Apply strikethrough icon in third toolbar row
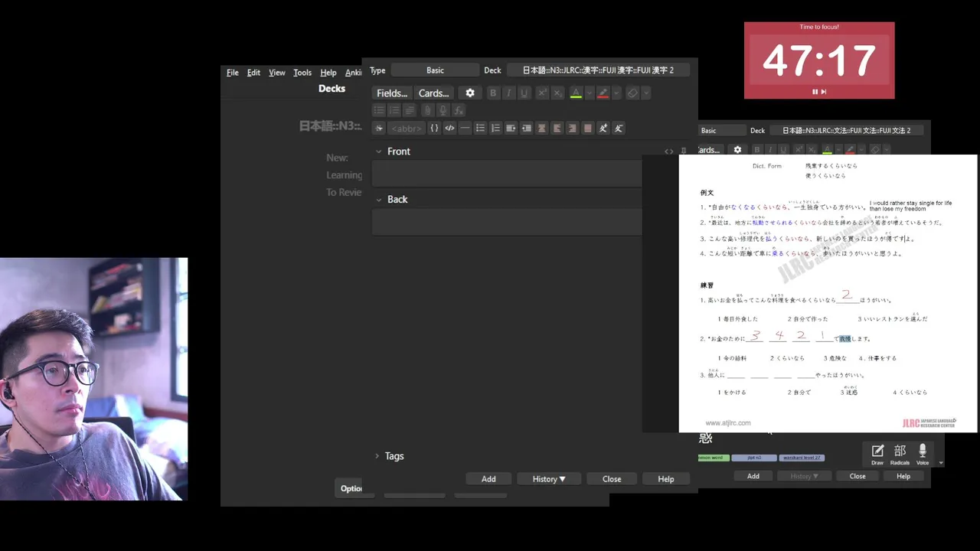Image resolution: width=980 pixels, height=551 pixels. tap(379, 128)
